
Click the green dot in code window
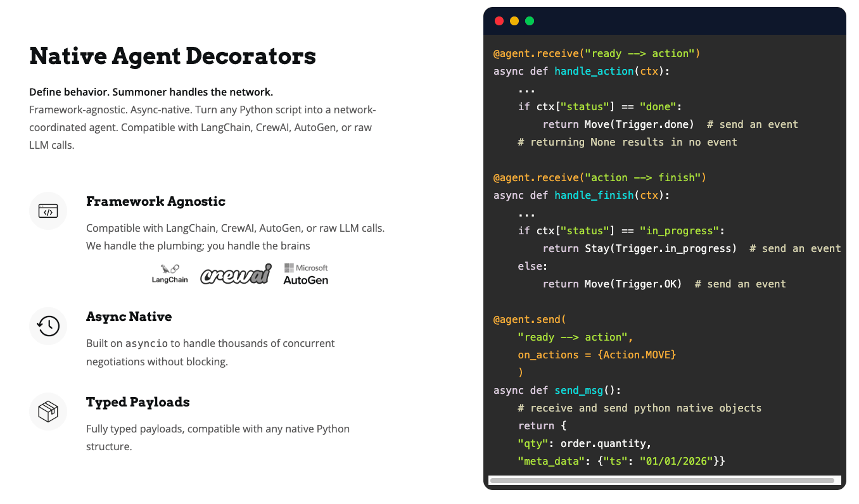tap(530, 21)
